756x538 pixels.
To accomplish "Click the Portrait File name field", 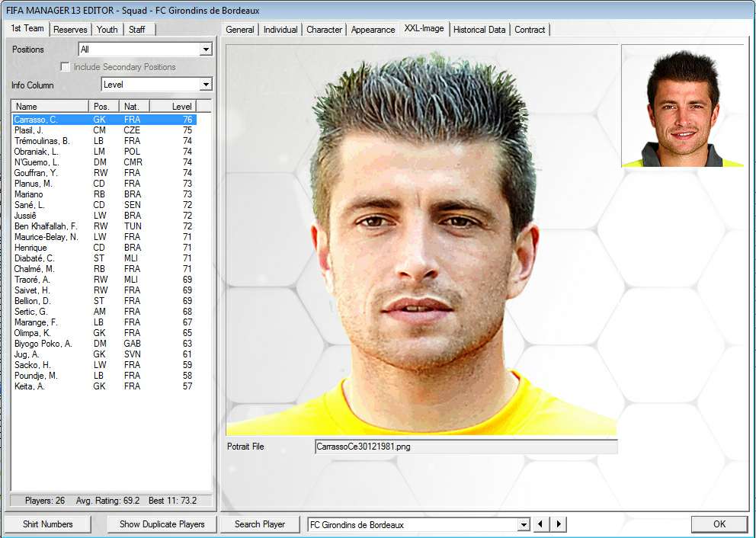I will [465, 447].
